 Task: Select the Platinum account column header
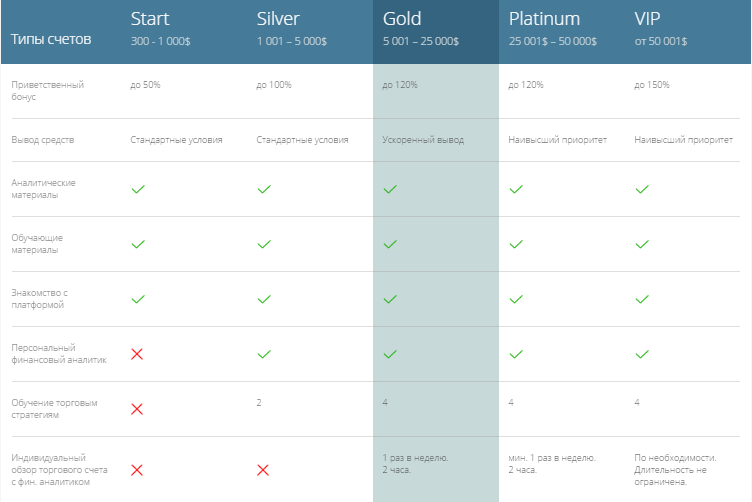pyautogui.click(x=552, y=28)
